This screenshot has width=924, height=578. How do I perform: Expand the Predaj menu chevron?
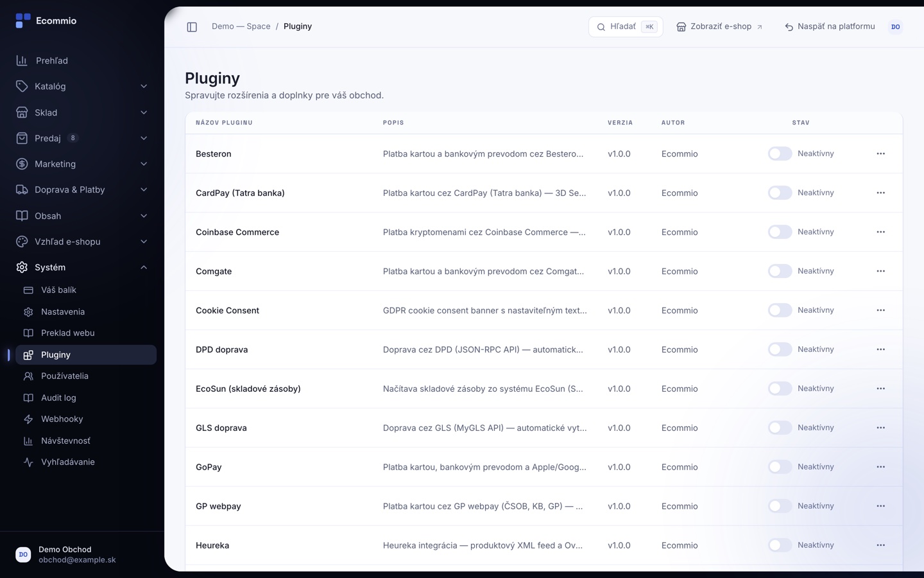pos(144,138)
